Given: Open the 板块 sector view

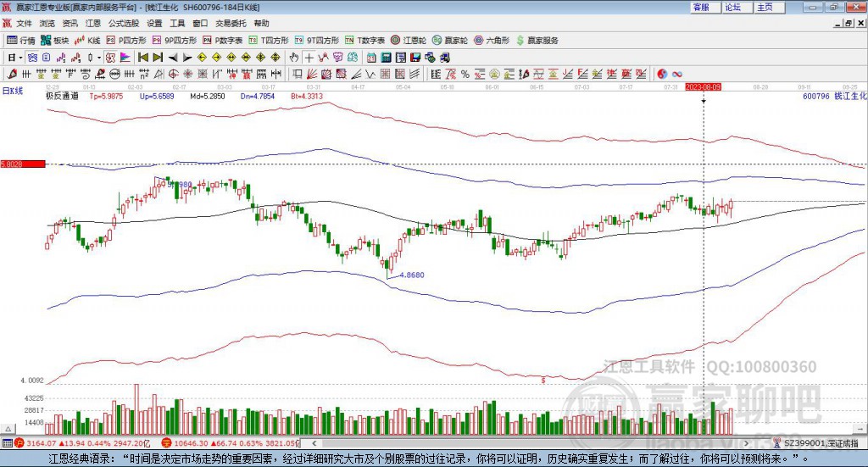Looking at the screenshot, I should 54,41.
